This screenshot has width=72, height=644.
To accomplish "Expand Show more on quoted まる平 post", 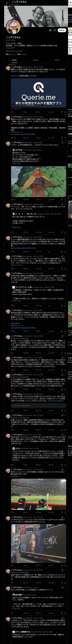I will 16,163.
